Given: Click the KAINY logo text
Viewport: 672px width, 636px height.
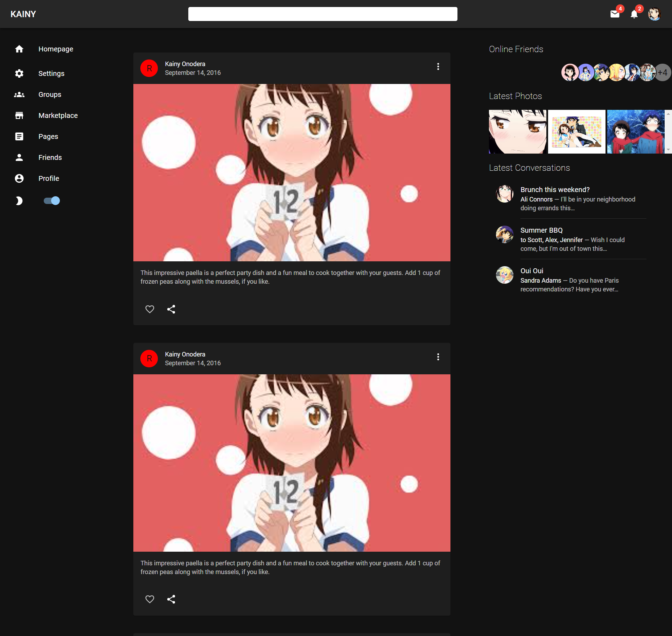Looking at the screenshot, I should [x=23, y=14].
